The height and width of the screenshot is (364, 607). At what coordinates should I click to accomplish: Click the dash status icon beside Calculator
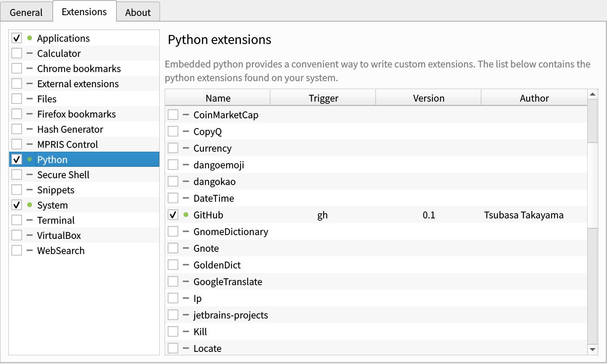pos(30,53)
